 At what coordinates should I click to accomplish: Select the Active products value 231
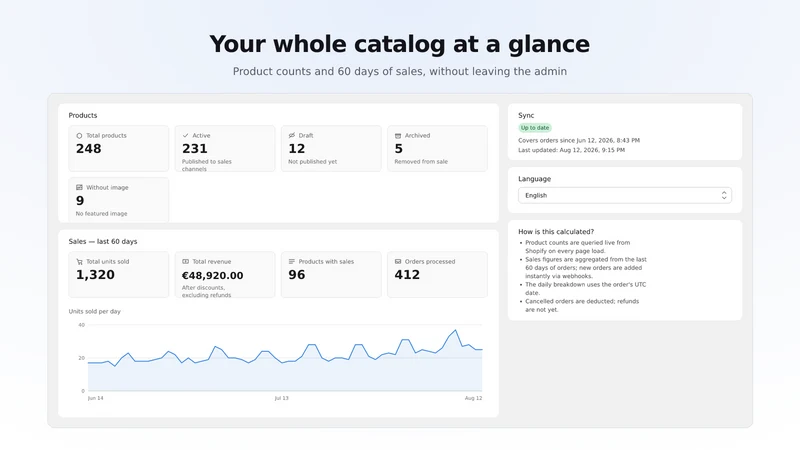(195, 149)
